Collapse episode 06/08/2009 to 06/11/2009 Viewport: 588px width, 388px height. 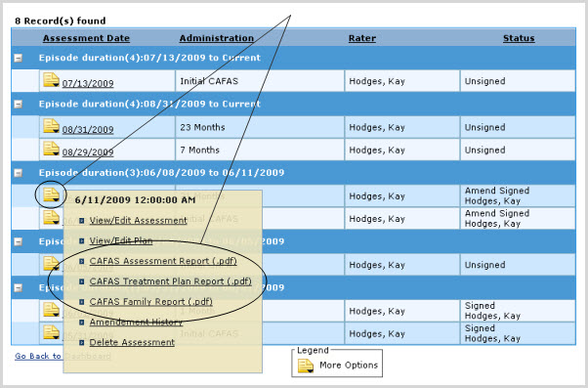click(x=18, y=173)
